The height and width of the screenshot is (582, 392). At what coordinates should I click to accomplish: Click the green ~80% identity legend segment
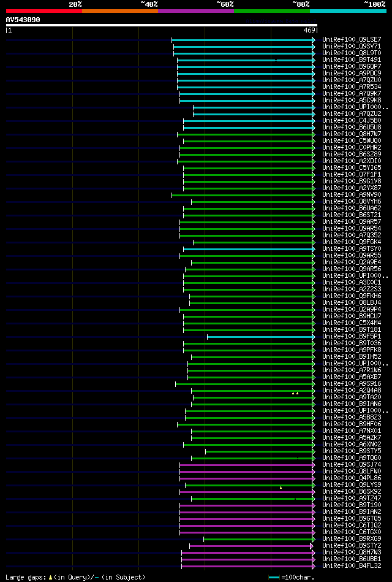272,11
